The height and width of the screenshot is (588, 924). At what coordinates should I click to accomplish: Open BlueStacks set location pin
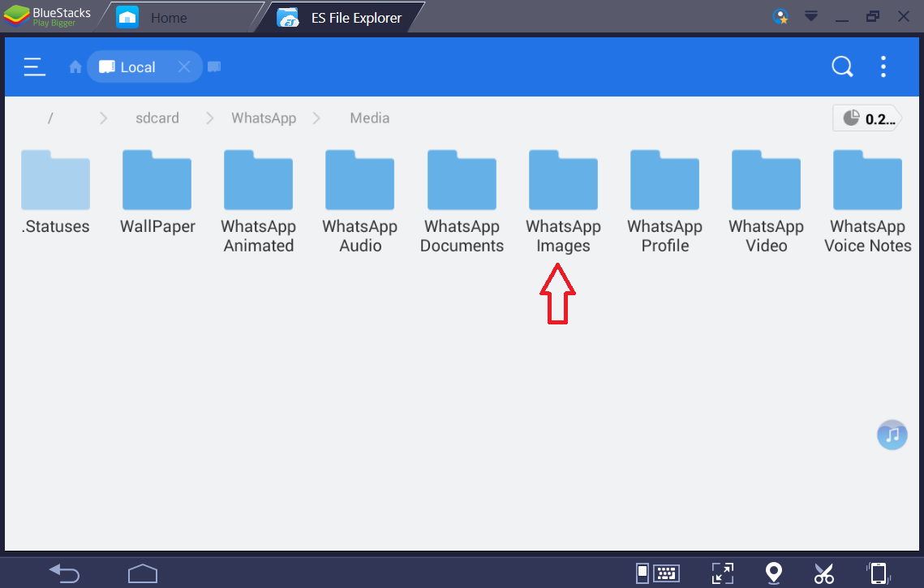pyautogui.click(x=773, y=573)
